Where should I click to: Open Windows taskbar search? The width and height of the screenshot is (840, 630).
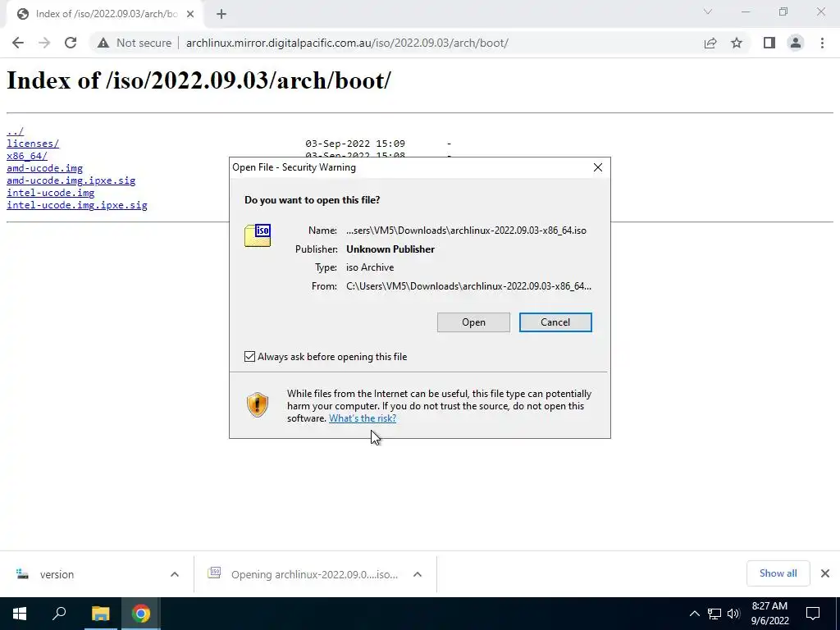point(59,614)
